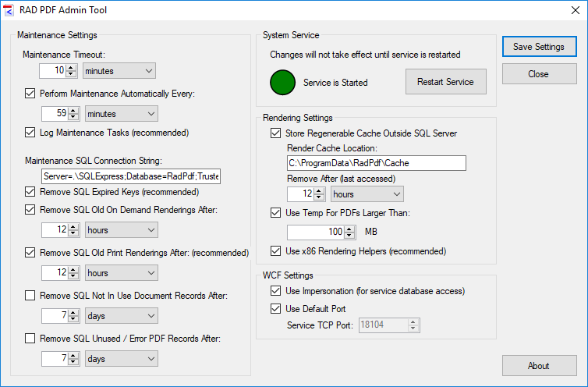The image size is (588, 387).
Task: Click the green service status indicator
Action: tap(282, 82)
